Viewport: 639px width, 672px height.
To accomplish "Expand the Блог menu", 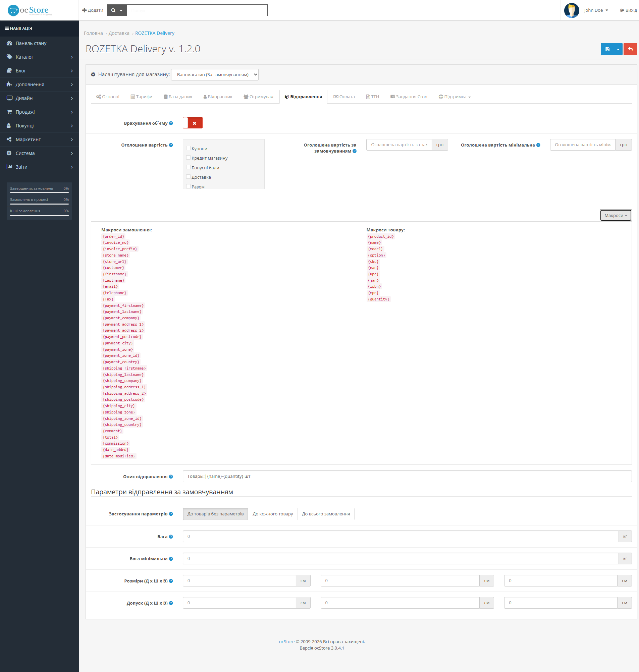I will pyautogui.click(x=39, y=71).
